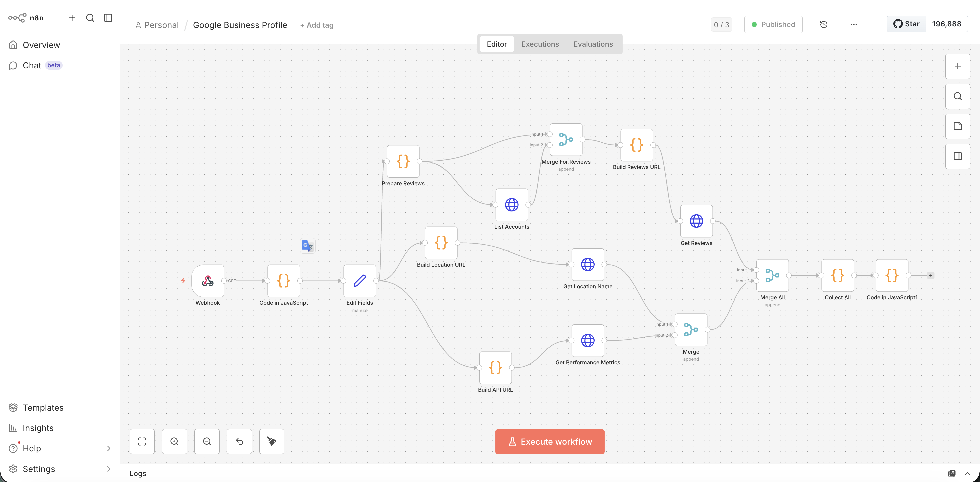Search nodes on the canvas

pos(958,96)
